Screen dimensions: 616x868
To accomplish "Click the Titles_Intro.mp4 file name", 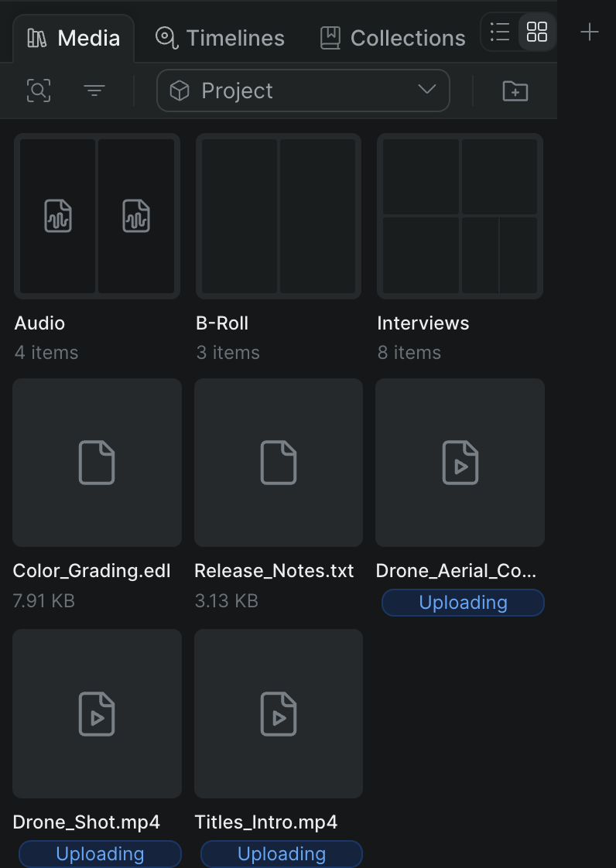I will click(x=266, y=822).
